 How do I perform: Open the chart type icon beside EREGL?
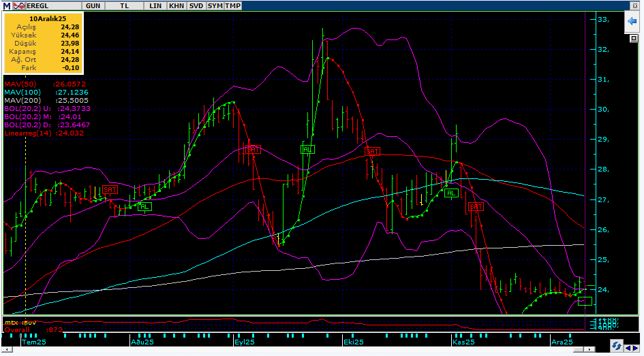point(18,5)
